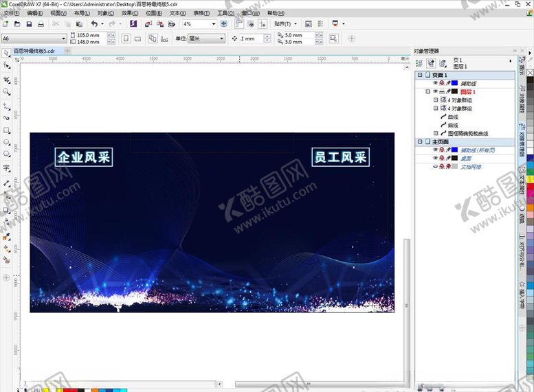This screenshot has width=534, height=392.
Task: Select the Pick tool in toolbox
Action: click(7, 52)
